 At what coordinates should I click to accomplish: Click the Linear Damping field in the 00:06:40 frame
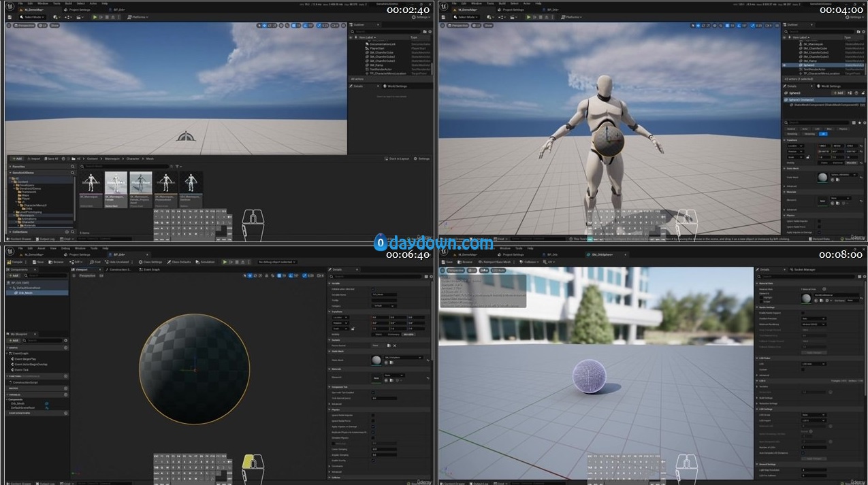click(384, 449)
